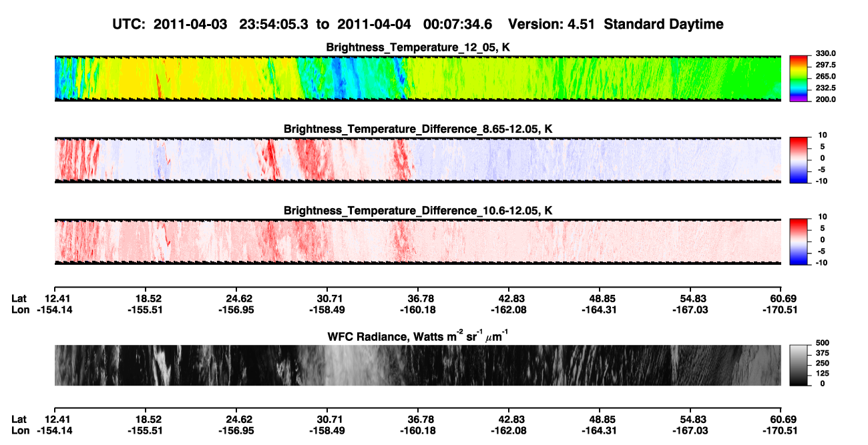Click the Brightness_Temperature_12_05 rainbow color bar

pyautogui.click(x=799, y=79)
